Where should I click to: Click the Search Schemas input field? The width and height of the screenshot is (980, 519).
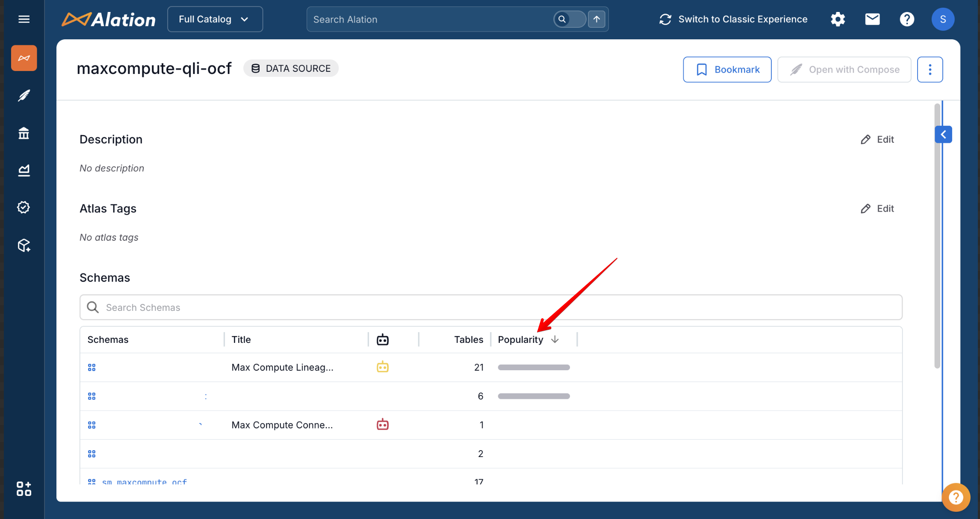click(490, 307)
